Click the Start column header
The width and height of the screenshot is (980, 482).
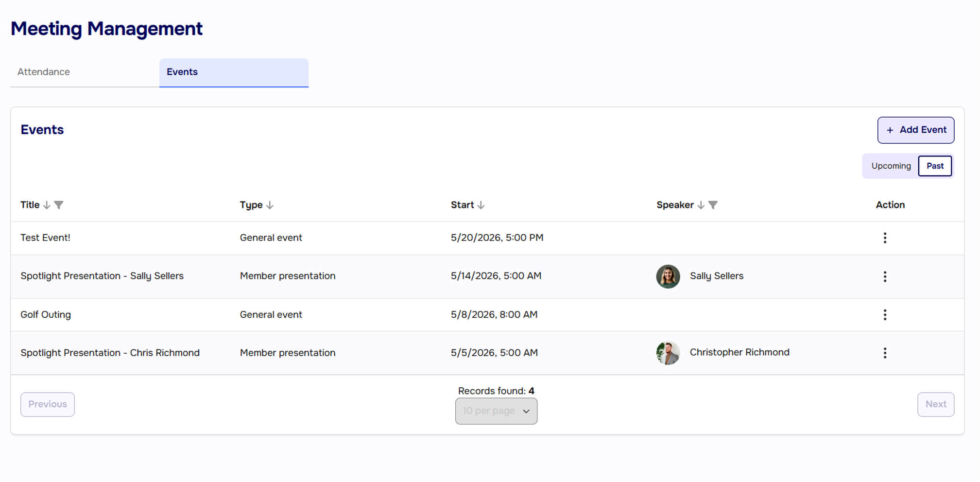(x=462, y=205)
